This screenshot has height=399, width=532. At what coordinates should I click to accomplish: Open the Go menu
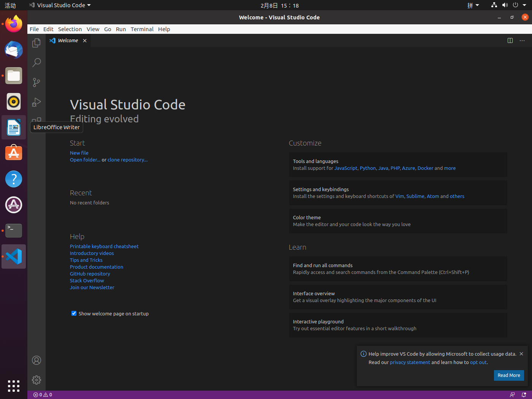click(x=108, y=29)
